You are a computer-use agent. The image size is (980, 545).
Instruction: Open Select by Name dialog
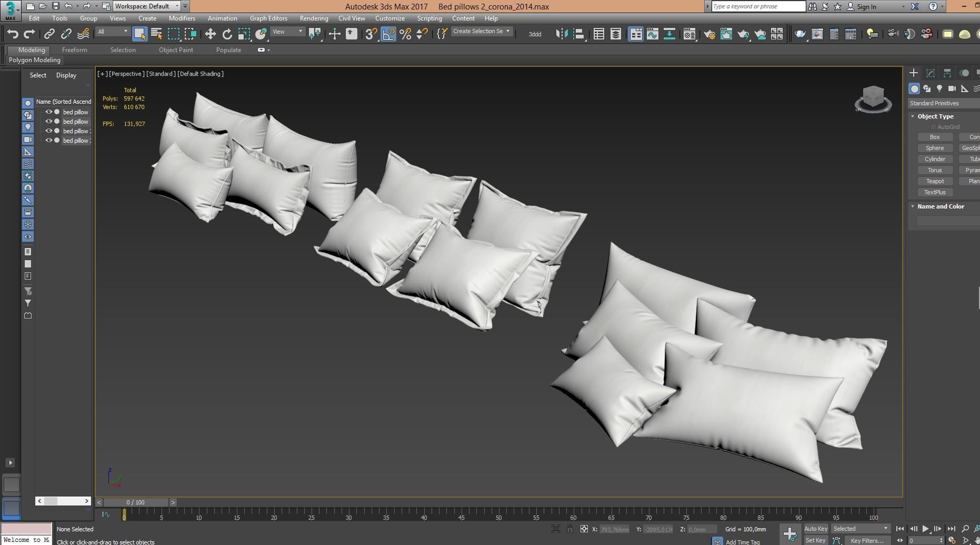[x=156, y=34]
